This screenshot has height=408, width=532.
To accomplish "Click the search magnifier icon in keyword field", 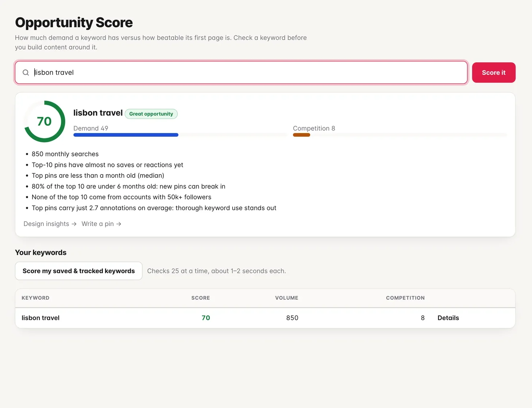I will 26,73.
